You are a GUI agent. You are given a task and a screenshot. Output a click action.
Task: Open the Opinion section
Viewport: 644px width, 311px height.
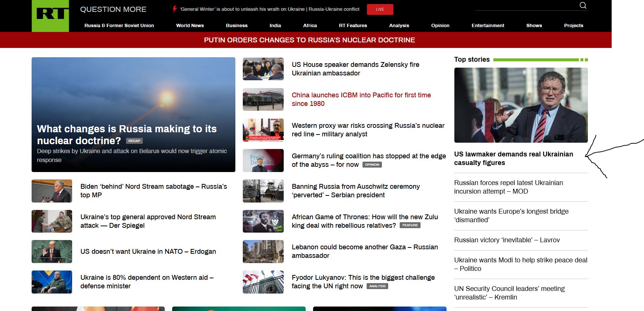[440, 26]
